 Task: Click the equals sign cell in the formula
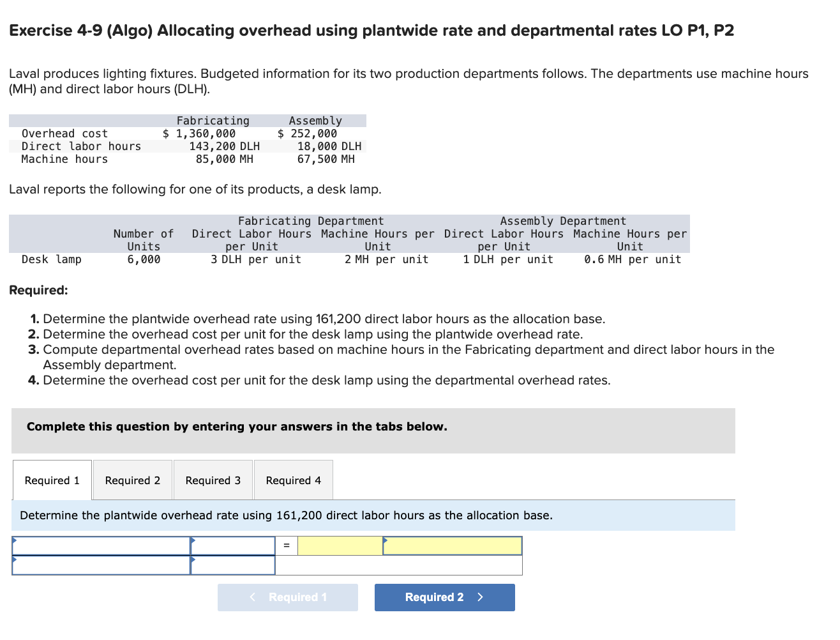[286, 545]
